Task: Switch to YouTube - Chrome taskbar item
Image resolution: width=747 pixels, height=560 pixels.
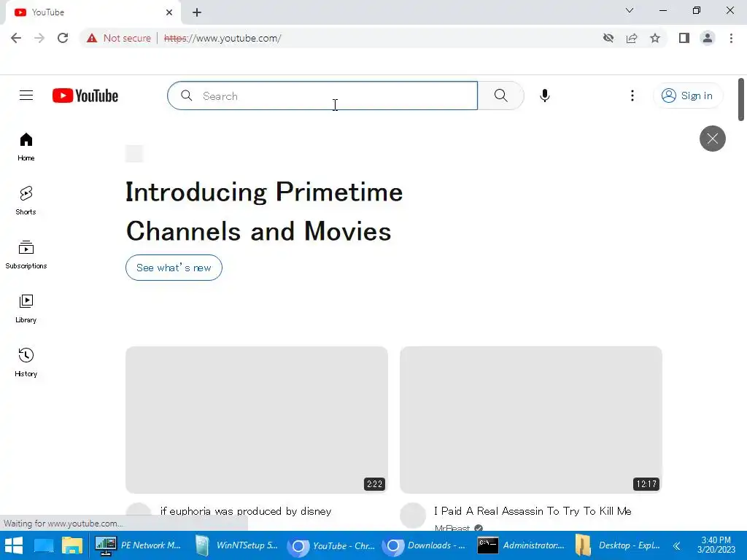Action: (332, 545)
